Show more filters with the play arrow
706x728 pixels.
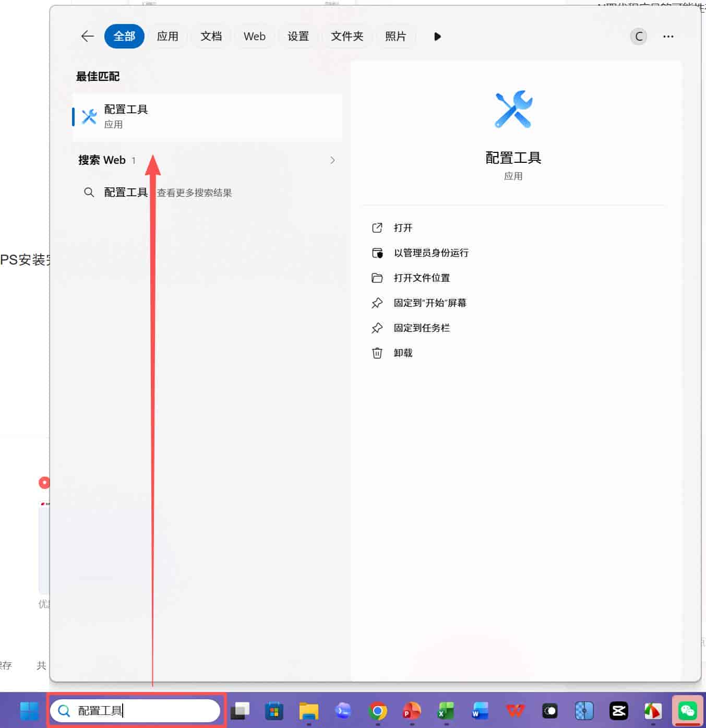click(437, 37)
